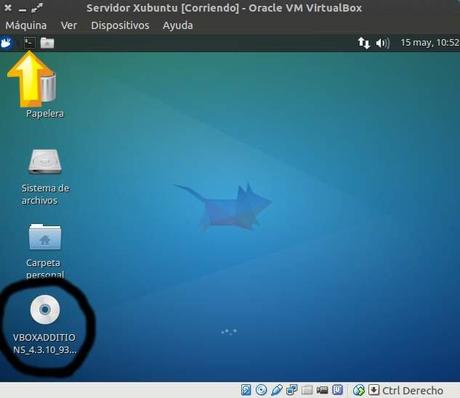
Task: Open the Ver menu
Action: (x=69, y=25)
